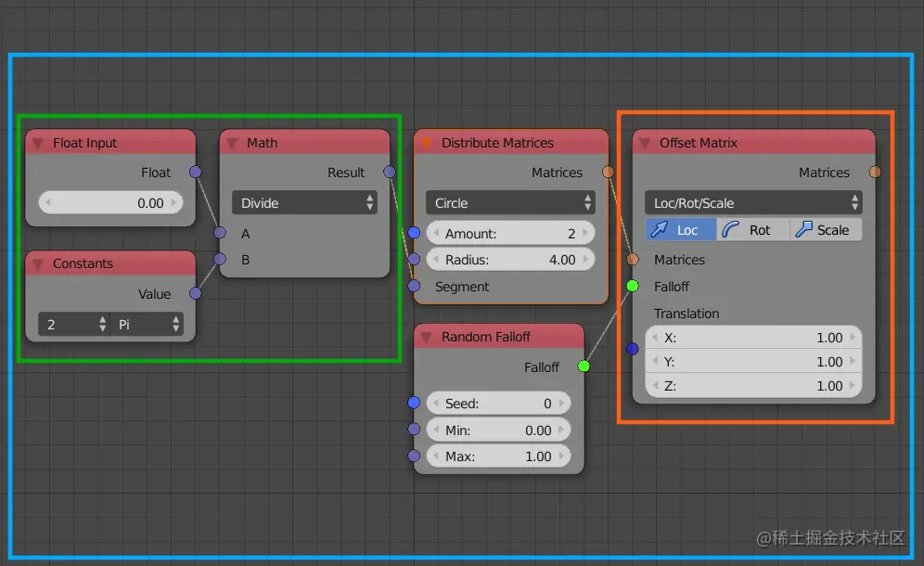Toggle the Rot button in Offset Matrix
This screenshot has height=566, width=924.
[x=753, y=229]
